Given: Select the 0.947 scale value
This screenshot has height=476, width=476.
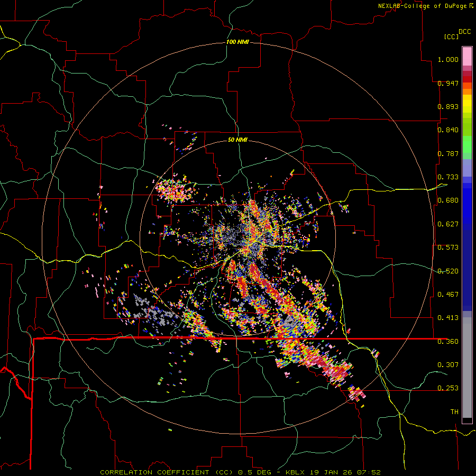Looking at the screenshot, I should (448, 83).
